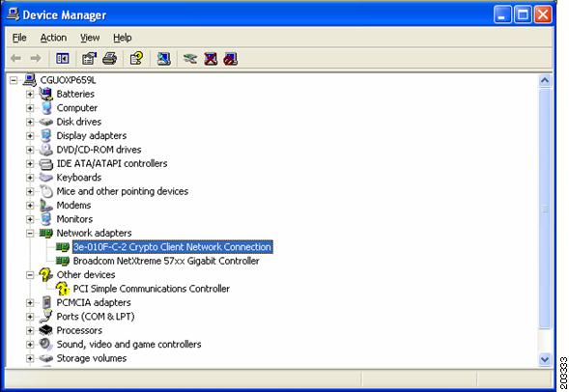Select Broadcom NetXtreme 57xx Gigabit Controller
The width and height of the screenshot is (569, 392).
coord(166,261)
